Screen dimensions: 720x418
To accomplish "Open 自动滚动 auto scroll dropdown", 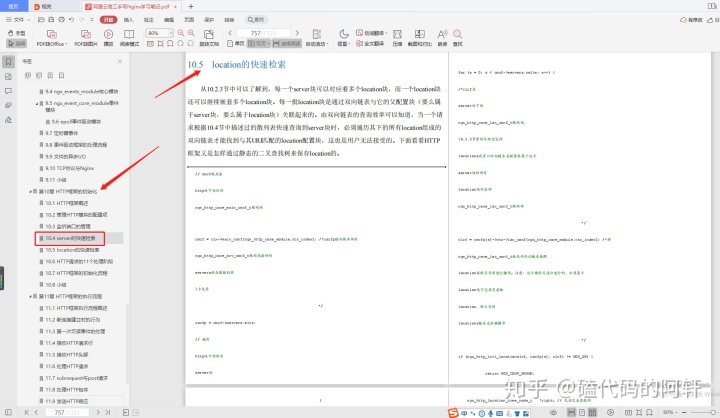I will pyautogui.click(x=317, y=38).
